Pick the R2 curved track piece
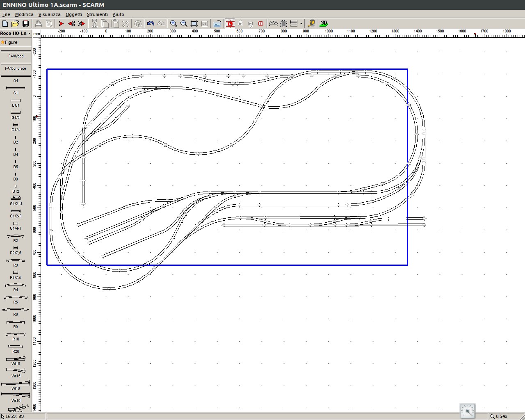The height and width of the screenshot is (420, 525). [16, 237]
